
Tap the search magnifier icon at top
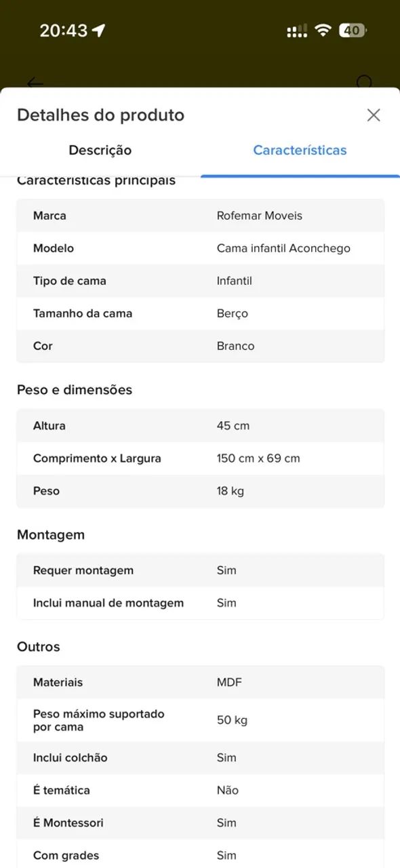[x=365, y=83]
